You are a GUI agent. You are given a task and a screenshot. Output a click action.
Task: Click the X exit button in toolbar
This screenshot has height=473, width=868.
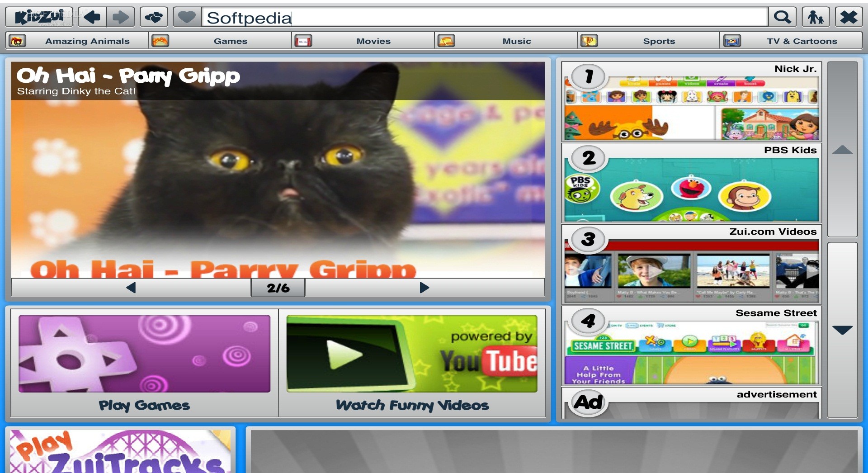click(x=849, y=17)
